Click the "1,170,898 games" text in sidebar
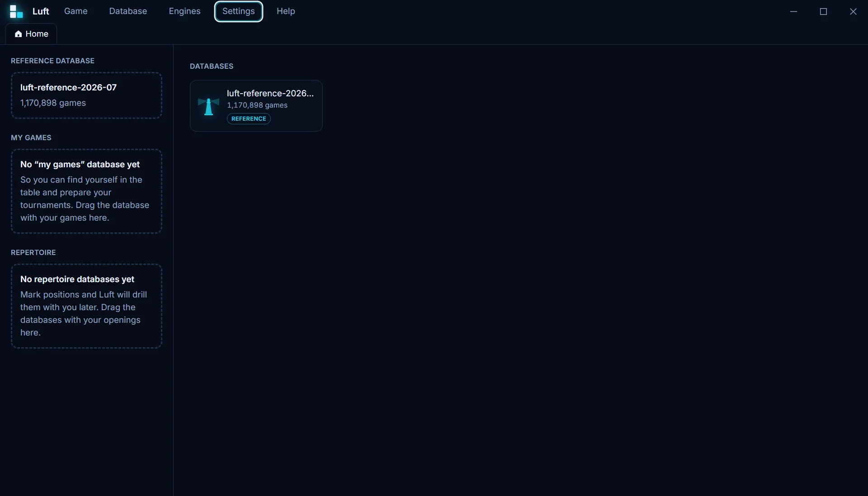The height and width of the screenshot is (496, 868). click(53, 103)
